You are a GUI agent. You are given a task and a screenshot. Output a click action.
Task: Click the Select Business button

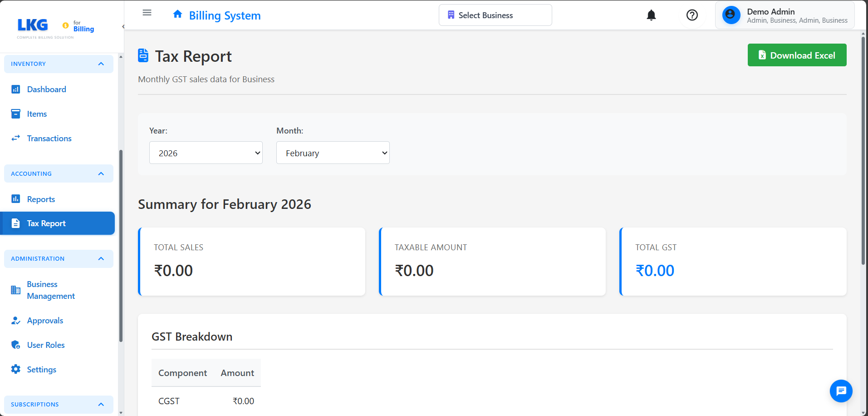[x=495, y=15]
